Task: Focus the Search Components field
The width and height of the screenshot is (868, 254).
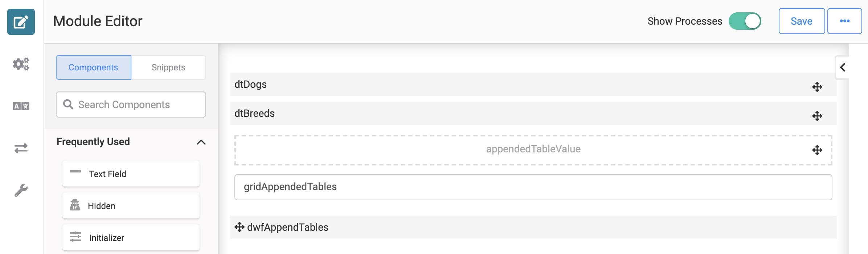Action: click(131, 105)
